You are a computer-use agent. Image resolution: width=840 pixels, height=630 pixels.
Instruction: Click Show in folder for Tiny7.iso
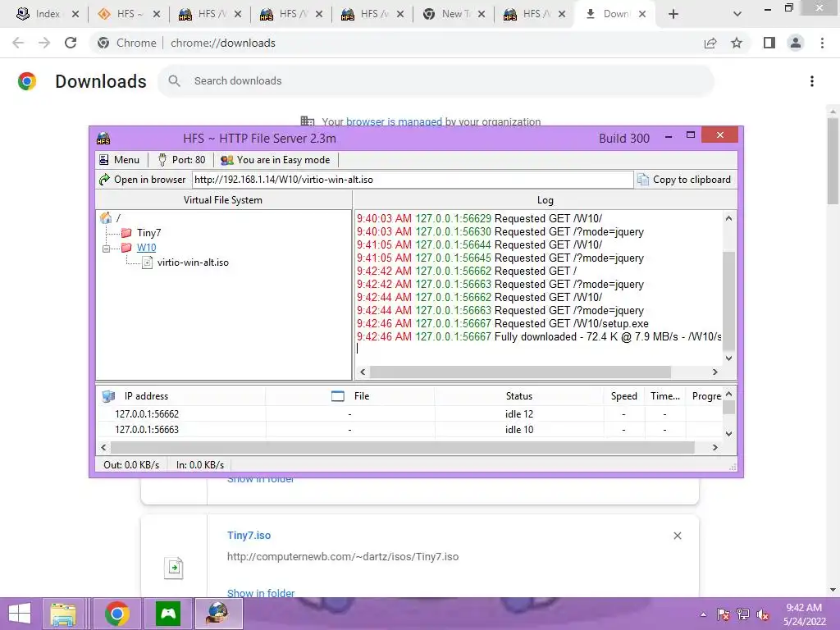[x=261, y=593]
